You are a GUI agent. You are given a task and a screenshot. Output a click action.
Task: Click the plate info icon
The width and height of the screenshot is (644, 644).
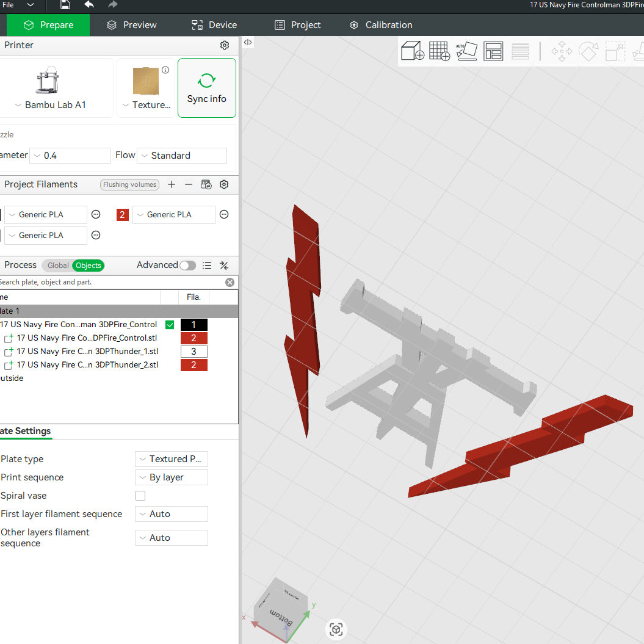165,70
